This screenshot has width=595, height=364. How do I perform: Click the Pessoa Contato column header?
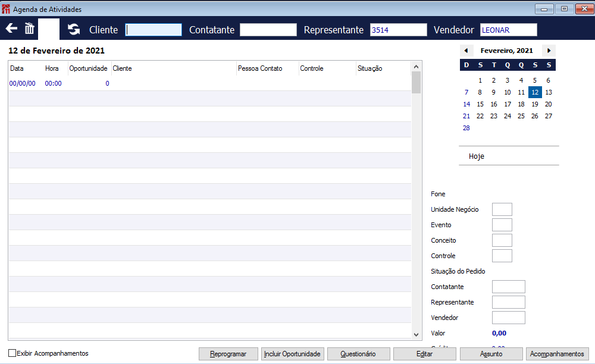pos(260,68)
